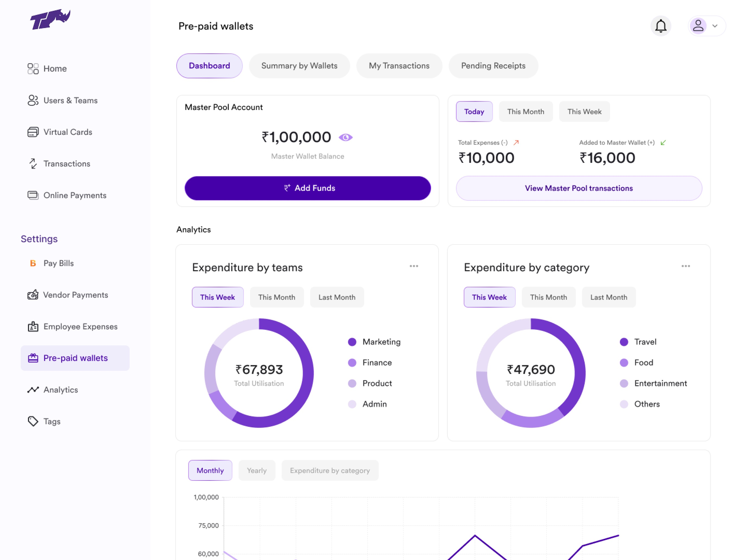Click the Vendor Payments icon

(x=33, y=295)
